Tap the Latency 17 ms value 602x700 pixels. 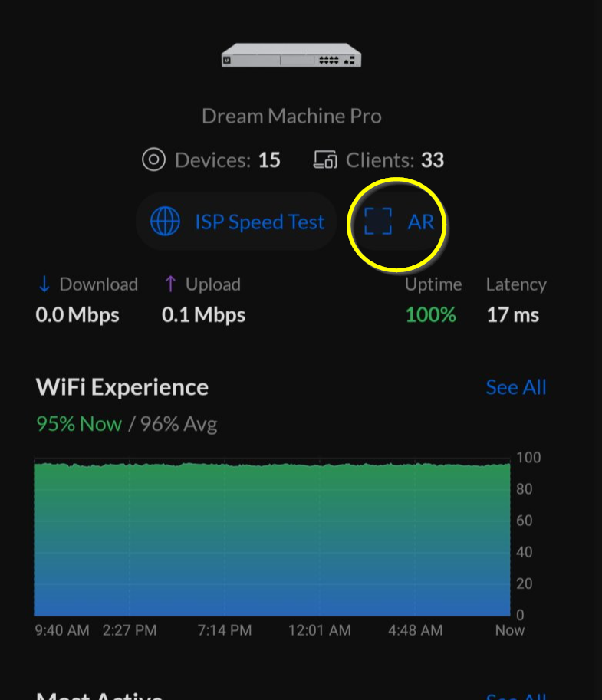coord(513,315)
